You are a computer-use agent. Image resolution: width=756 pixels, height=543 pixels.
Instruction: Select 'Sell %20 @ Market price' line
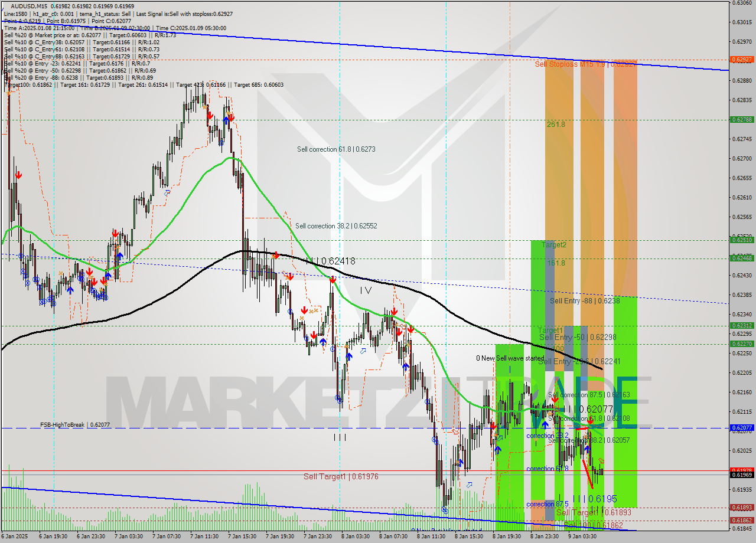pyautogui.click(x=90, y=35)
